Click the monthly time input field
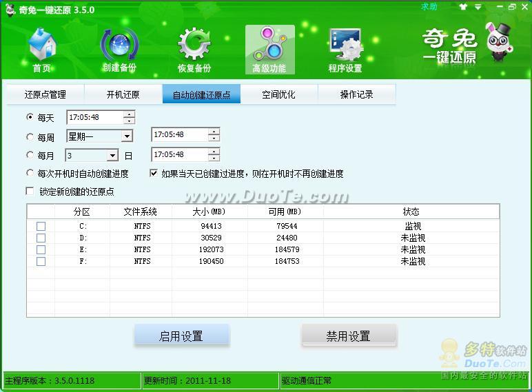The image size is (532, 392). click(x=180, y=154)
